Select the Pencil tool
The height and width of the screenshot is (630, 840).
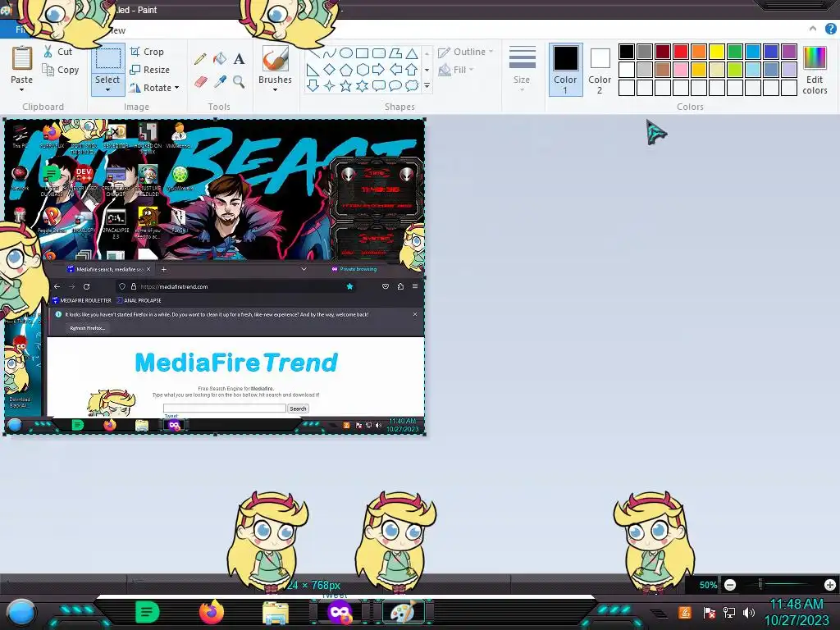(x=200, y=58)
